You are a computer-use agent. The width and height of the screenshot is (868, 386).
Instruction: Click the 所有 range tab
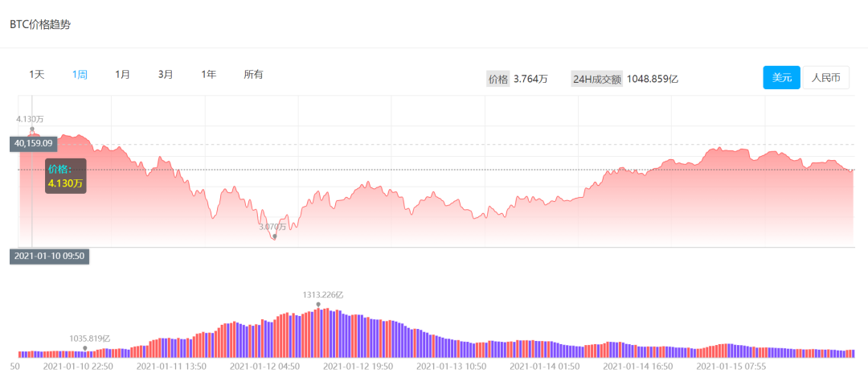pos(253,74)
